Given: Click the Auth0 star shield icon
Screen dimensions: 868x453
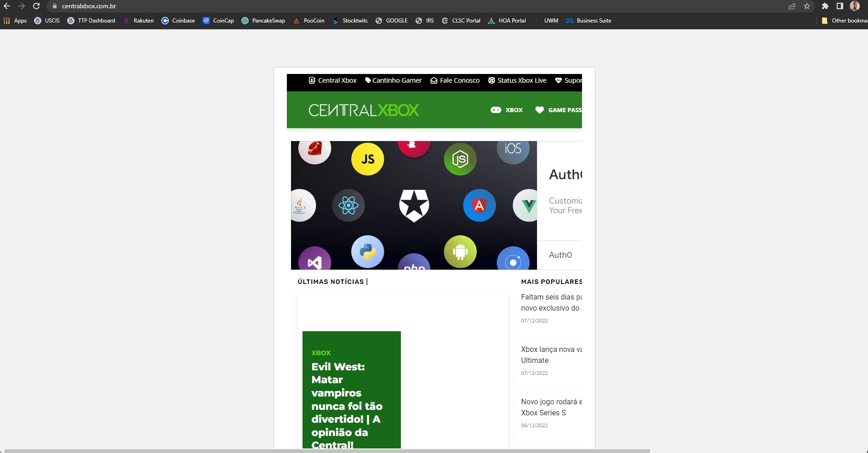Looking at the screenshot, I should pyautogui.click(x=414, y=205).
